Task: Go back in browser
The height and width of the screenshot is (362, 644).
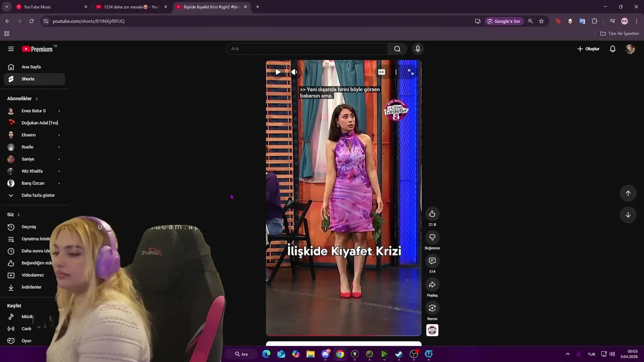Action: tap(7, 21)
